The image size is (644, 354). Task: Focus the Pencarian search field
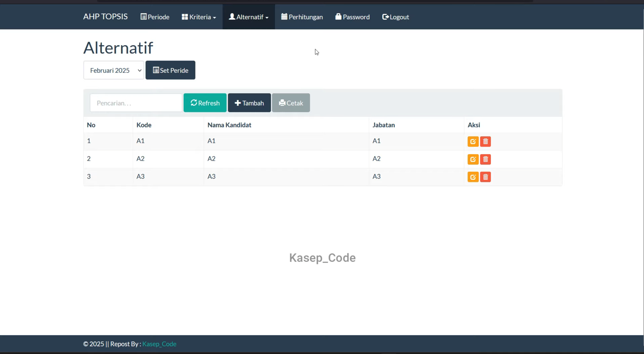point(136,103)
